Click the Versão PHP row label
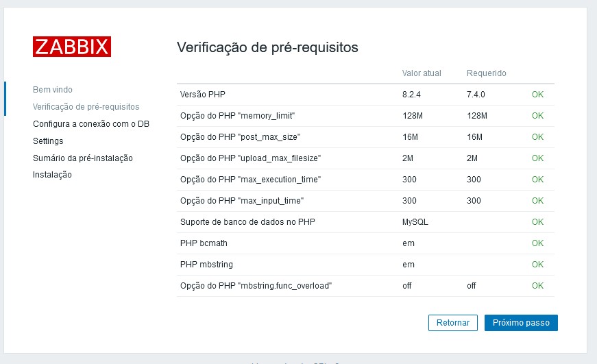 [203, 95]
